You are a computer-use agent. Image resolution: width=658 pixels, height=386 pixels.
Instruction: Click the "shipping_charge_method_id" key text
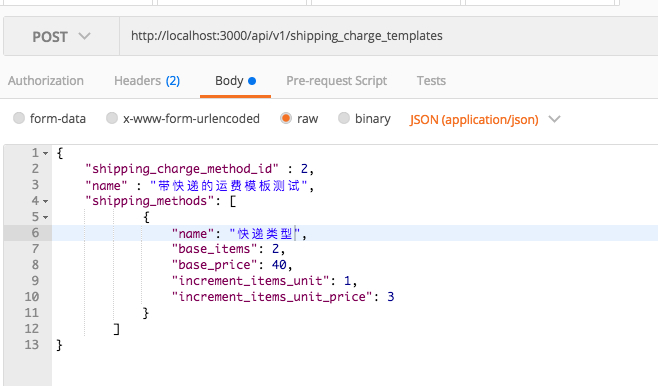182,169
